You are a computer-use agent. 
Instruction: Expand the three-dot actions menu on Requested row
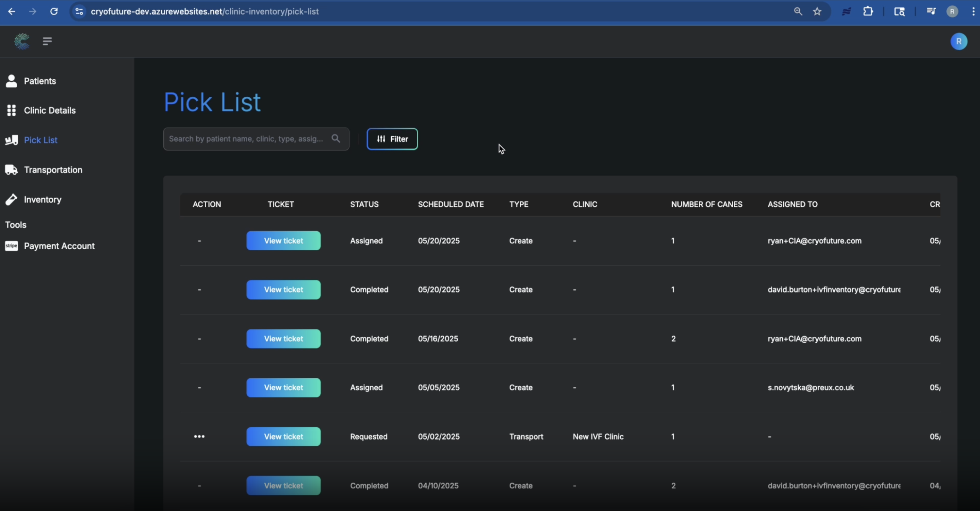(x=199, y=437)
